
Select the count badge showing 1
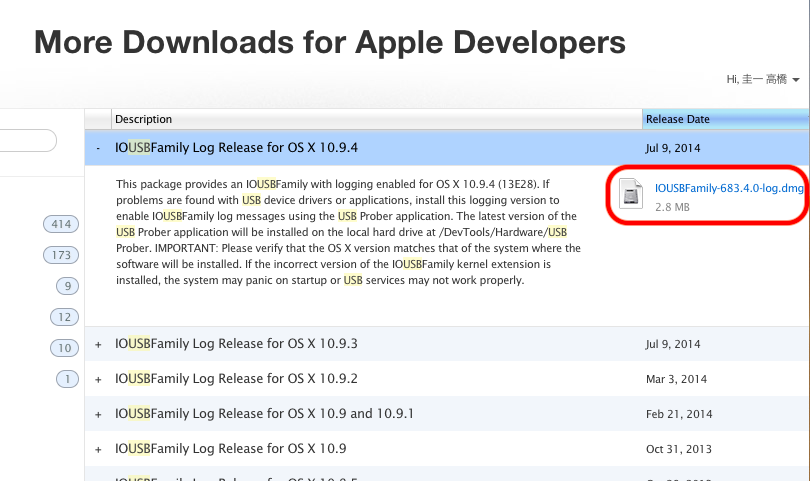point(67,379)
